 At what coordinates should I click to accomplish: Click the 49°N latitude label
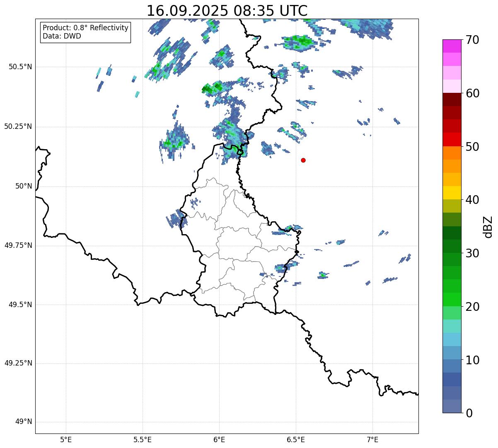(x=24, y=422)
